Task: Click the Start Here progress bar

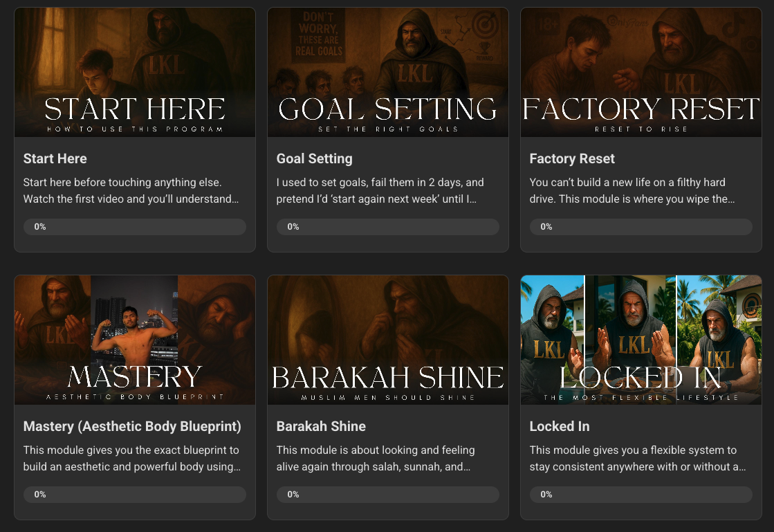Action: pos(135,227)
